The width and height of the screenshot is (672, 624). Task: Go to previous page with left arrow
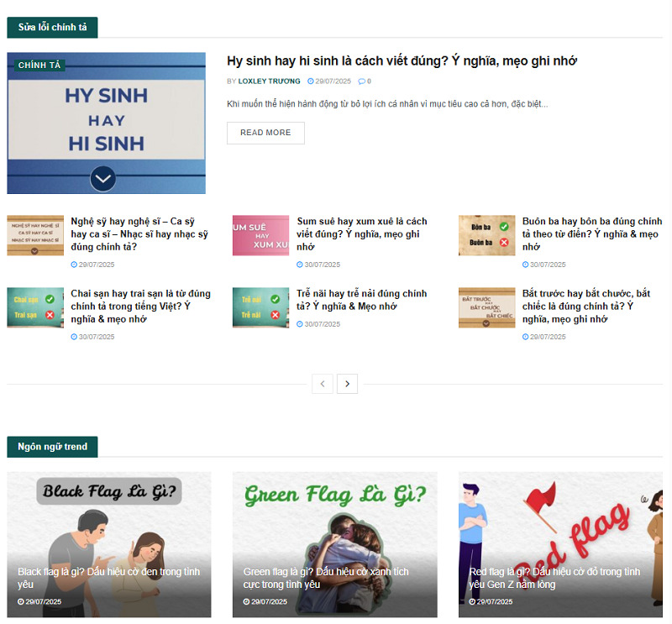point(323,384)
